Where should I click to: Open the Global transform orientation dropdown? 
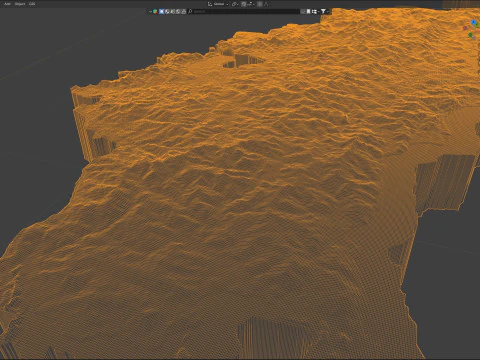click(218, 4)
